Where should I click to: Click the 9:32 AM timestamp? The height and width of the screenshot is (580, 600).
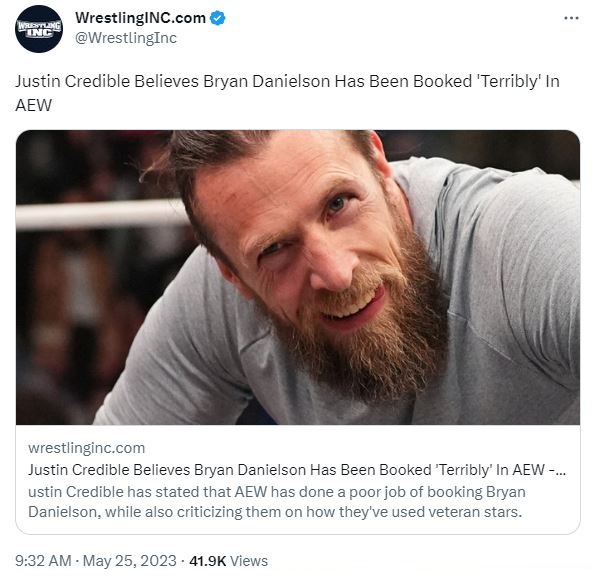click(x=43, y=561)
